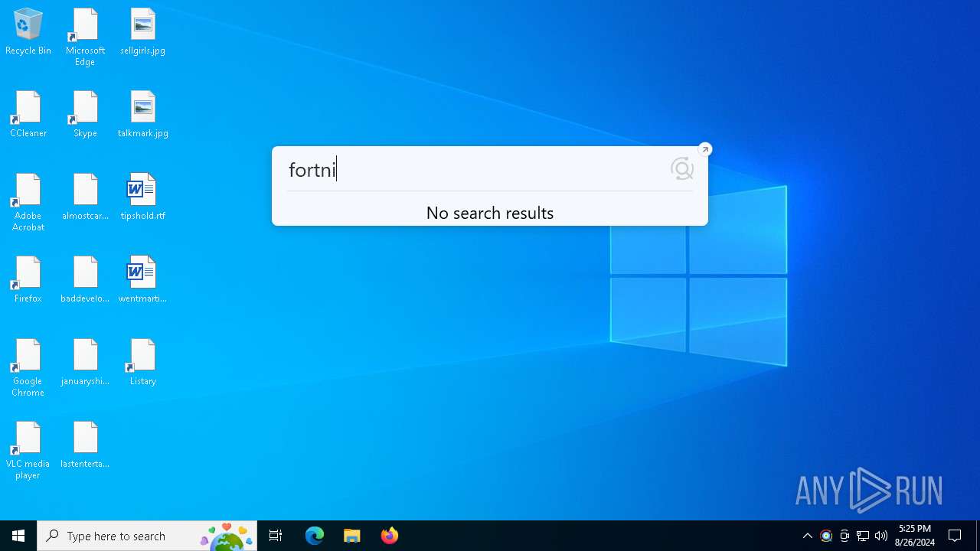Select the tipshold.rtf Word document
This screenshot has width=980, height=551.
click(143, 197)
